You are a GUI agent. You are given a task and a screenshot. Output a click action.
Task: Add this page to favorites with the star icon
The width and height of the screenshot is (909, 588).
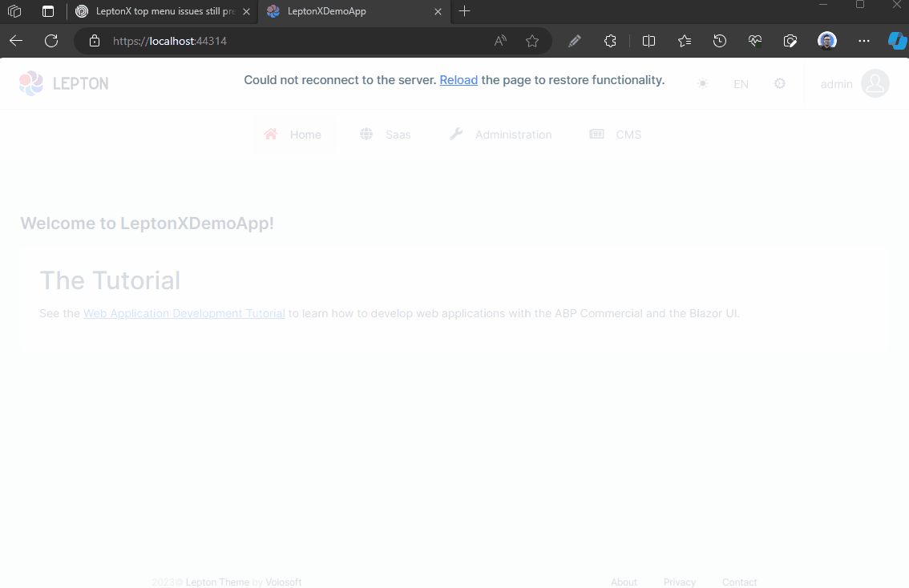[x=532, y=41]
